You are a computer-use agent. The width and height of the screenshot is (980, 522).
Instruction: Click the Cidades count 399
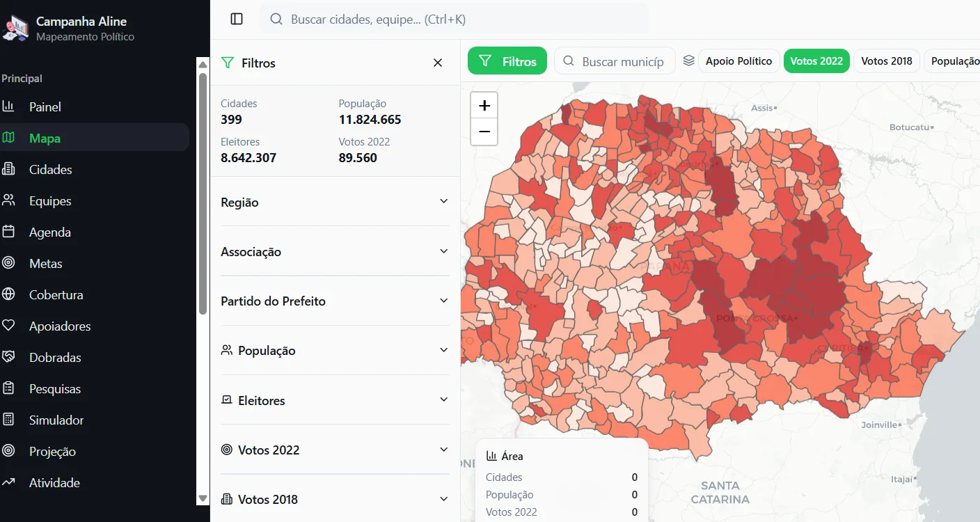click(x=231, y=120)
